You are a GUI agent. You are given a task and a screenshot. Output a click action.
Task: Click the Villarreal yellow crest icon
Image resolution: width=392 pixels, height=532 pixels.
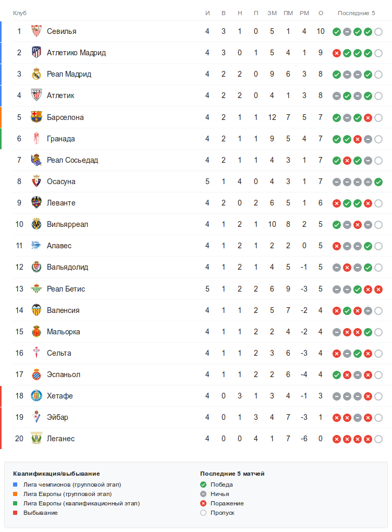click(x=36, y=224)
